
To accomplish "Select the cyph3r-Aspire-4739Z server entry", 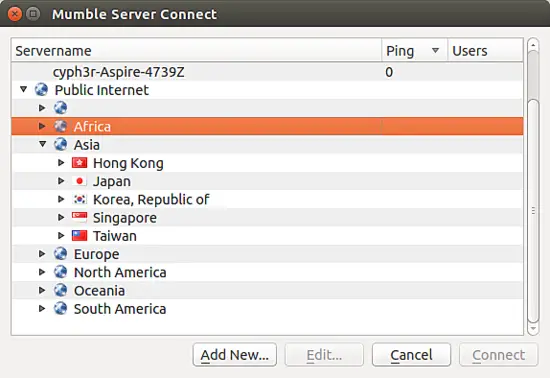I will pyautogui.click(x=267, y=72).
